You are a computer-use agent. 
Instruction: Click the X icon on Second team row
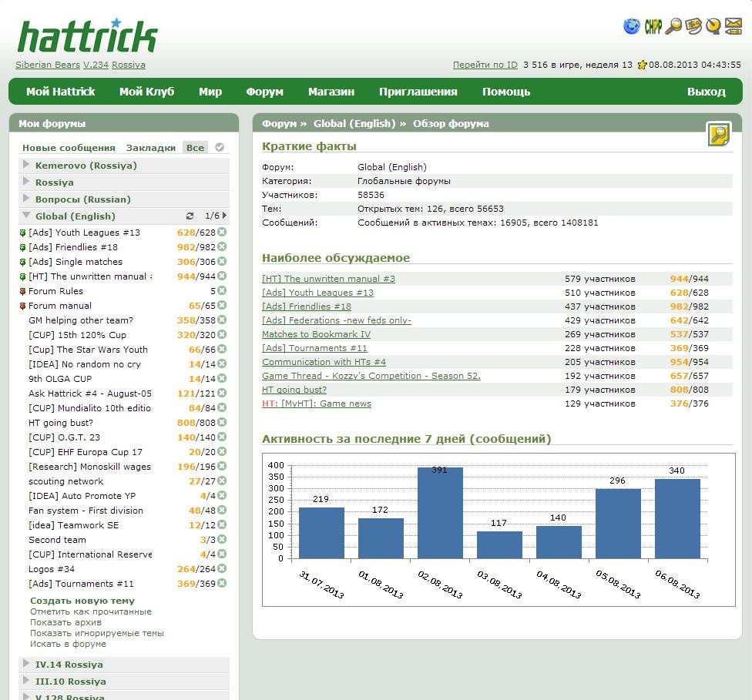[222, 539]
